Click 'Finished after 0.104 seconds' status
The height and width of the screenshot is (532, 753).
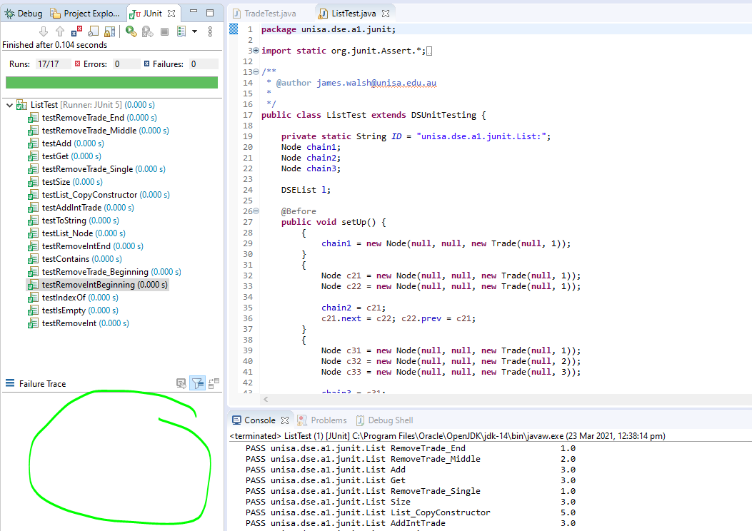point(55,45)
